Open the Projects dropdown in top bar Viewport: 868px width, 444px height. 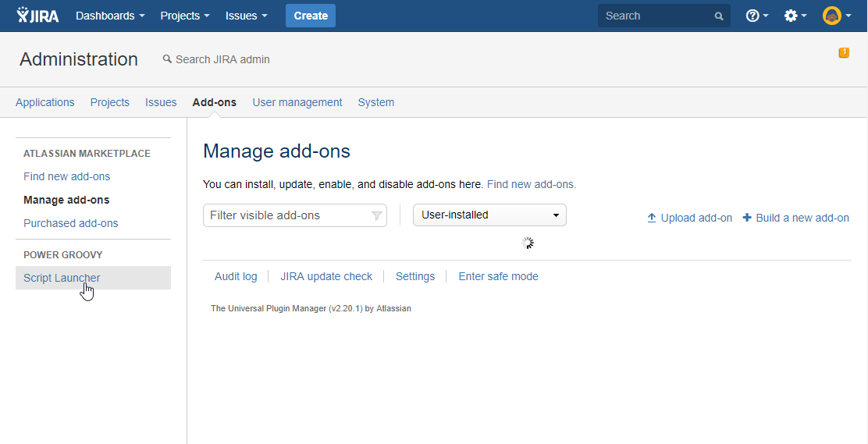point(185,16)
